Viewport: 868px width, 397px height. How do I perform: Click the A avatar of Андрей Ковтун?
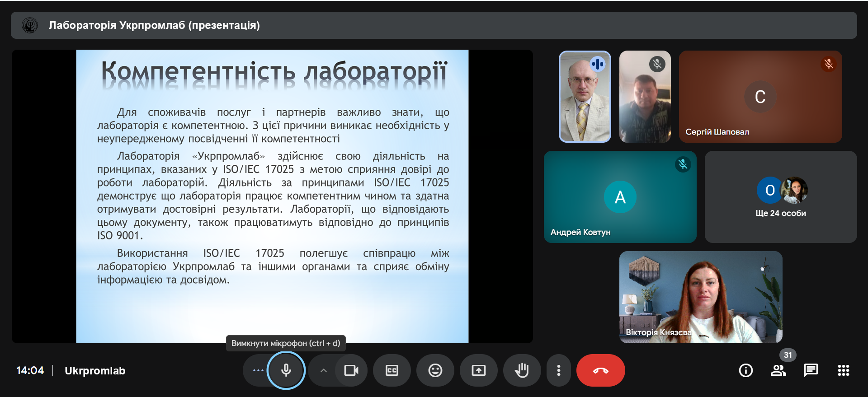click(x=620, y=197)
